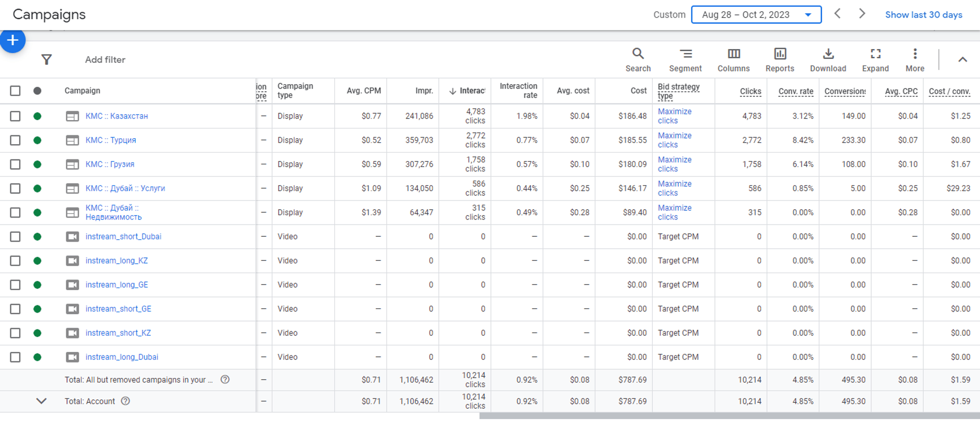Select checkbox for КМС :: Казахстан

pyautogui.click(x=15, y=116)
